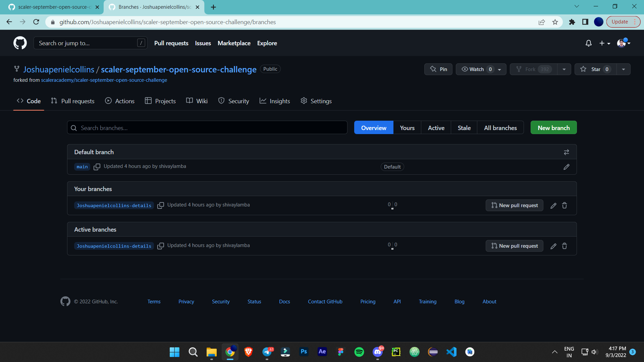Copy the Joshuapenielcollins-details branch name

pos(161,205)
